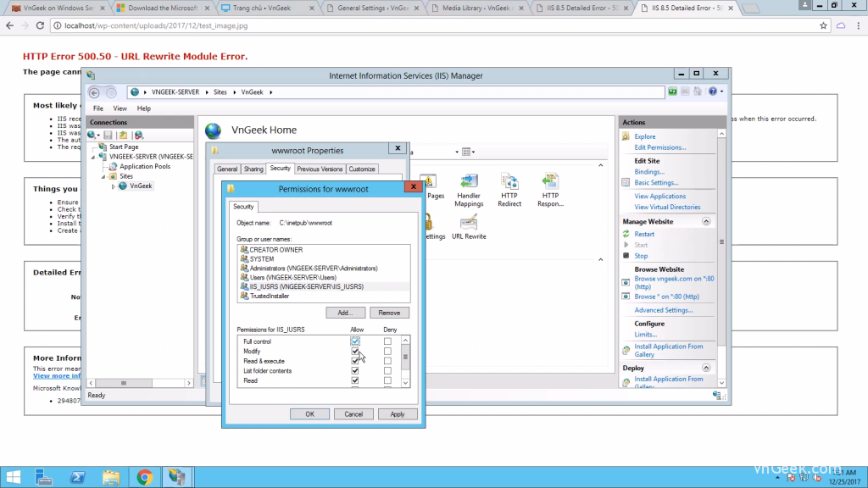Image resolution: width=868 pixels, height=488 pixels.
Task: Toggle Allow for Read permission
Action: click(x=355, y=380)
